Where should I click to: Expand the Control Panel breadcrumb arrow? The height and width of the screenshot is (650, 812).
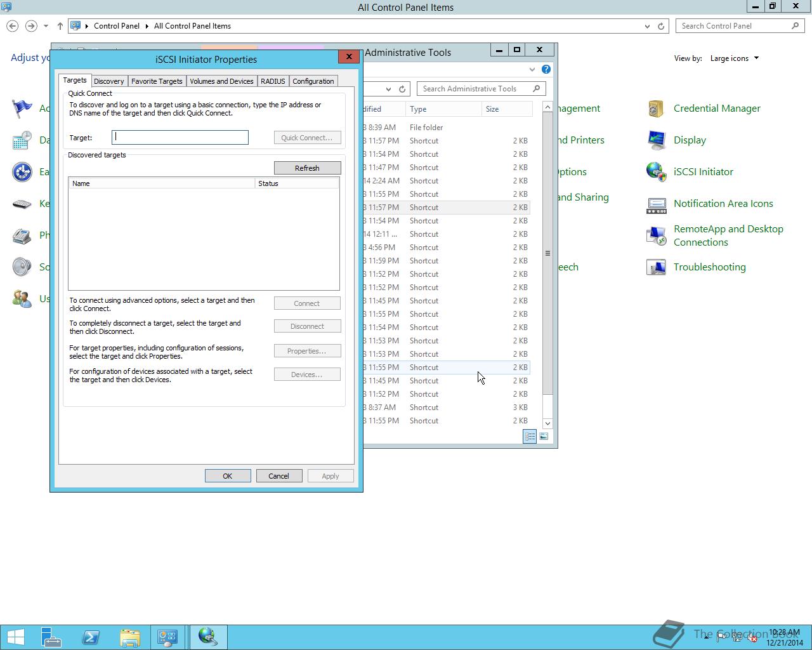pos(147,26)
